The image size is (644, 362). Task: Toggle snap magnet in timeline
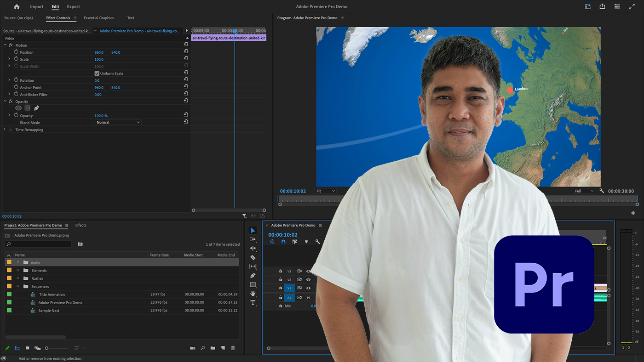(x=283, y=242)
